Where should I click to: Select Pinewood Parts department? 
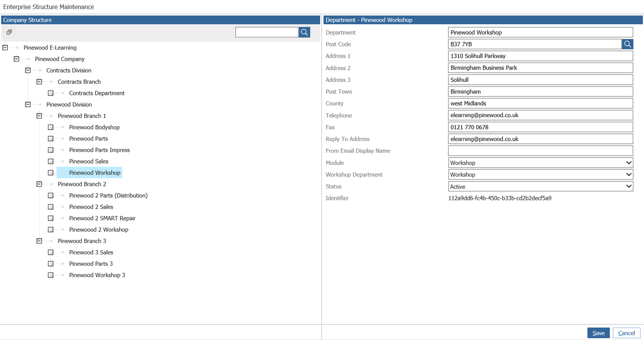pyautogui.click(x=88, y=138)
